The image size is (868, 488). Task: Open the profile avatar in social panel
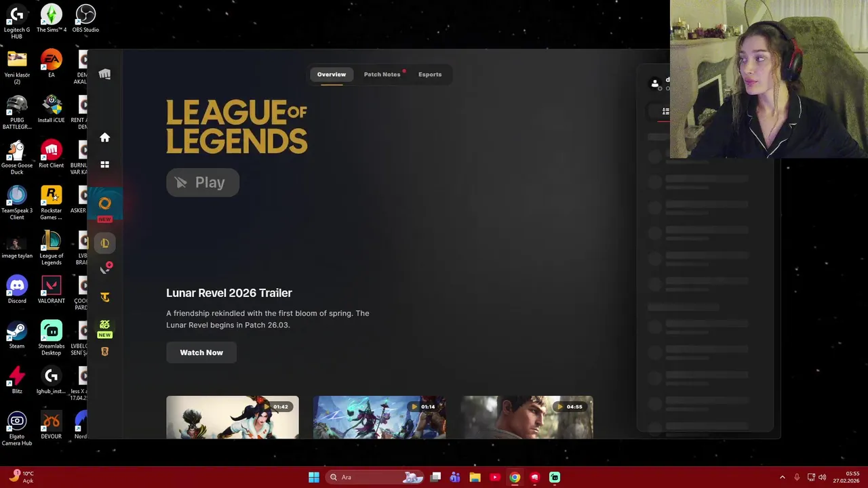click(x=654, y=83)
